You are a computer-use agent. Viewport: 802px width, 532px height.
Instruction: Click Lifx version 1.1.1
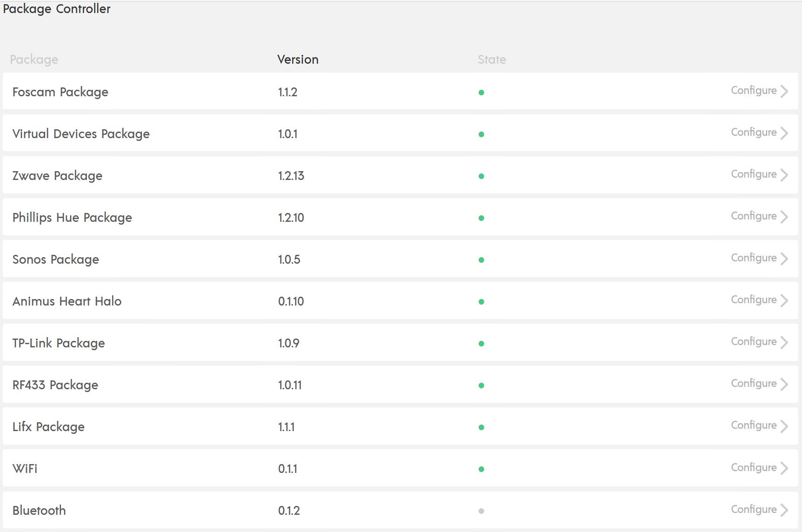(286, 427)
